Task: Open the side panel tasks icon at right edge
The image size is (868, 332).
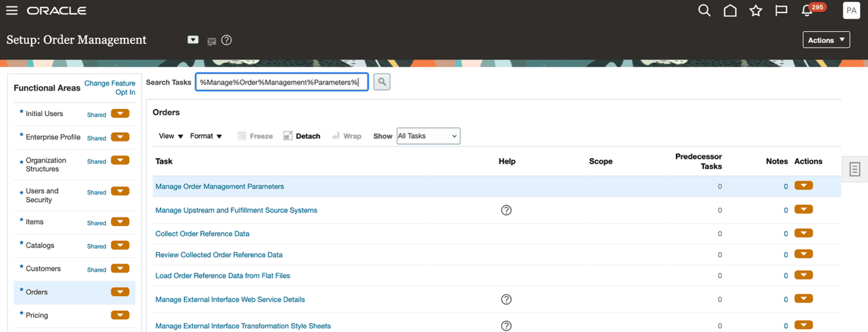Action: (854, 169)
